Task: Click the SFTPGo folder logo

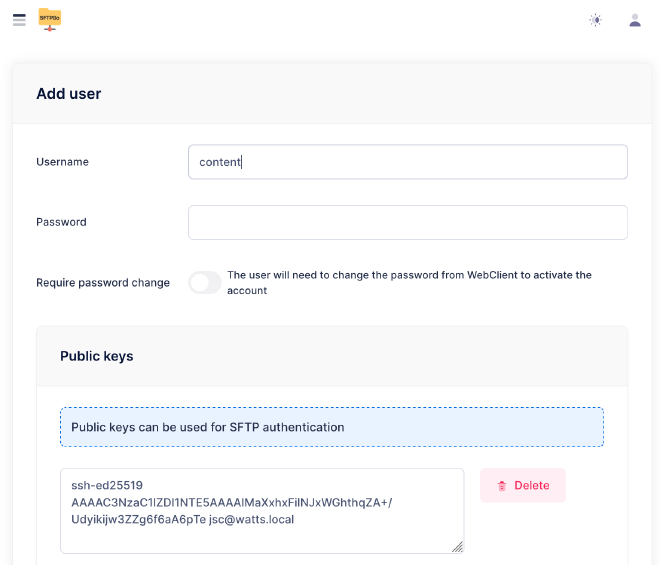Action: [50, 19]
